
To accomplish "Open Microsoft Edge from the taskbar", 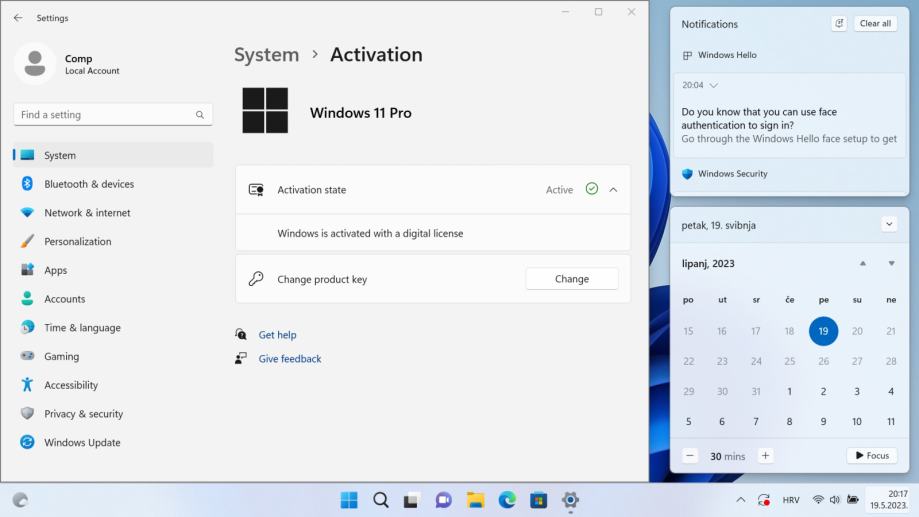I will [507, 500].
